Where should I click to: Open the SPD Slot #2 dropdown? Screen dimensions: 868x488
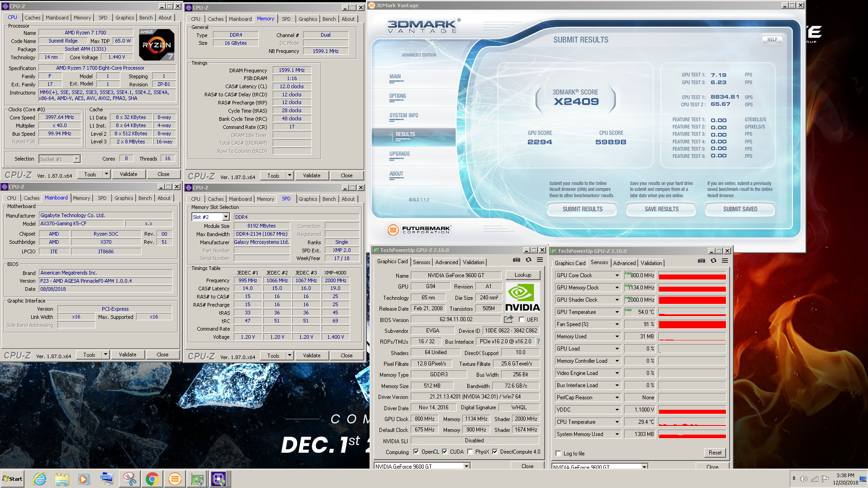tap(226, 217)
